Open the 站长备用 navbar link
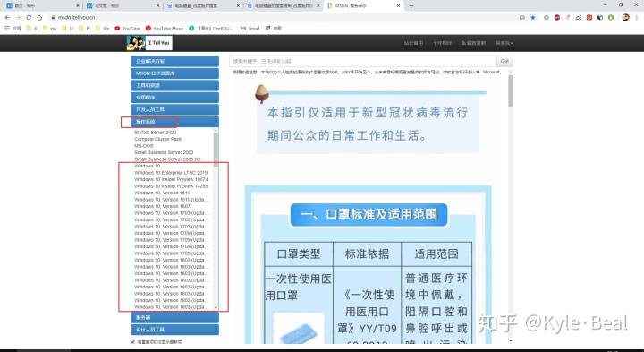644x352 pixels. tap(413, 43)
